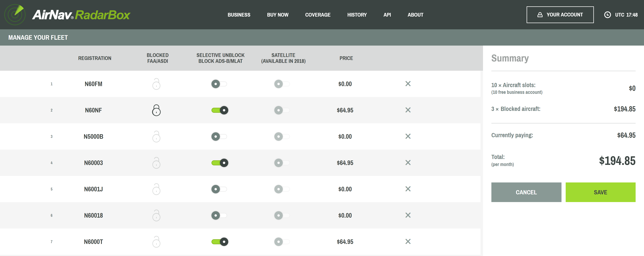Enable selective unblock for N60FM
This screenshot has width=644, height=256.
pos(219,84)
